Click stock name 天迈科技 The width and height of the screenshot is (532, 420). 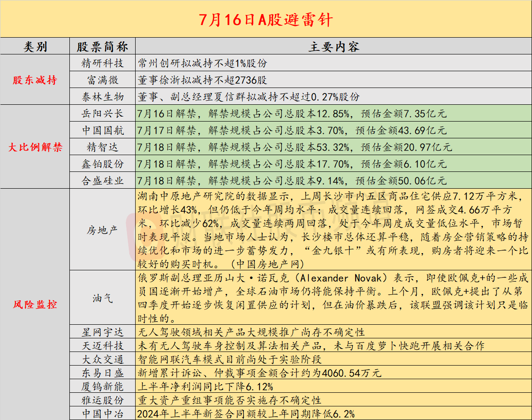102,345
